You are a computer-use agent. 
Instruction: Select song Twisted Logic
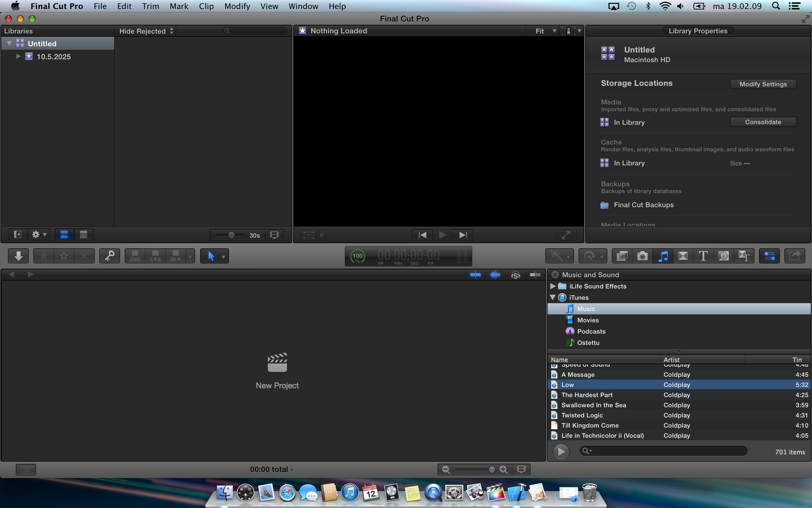tap(679, 415)
